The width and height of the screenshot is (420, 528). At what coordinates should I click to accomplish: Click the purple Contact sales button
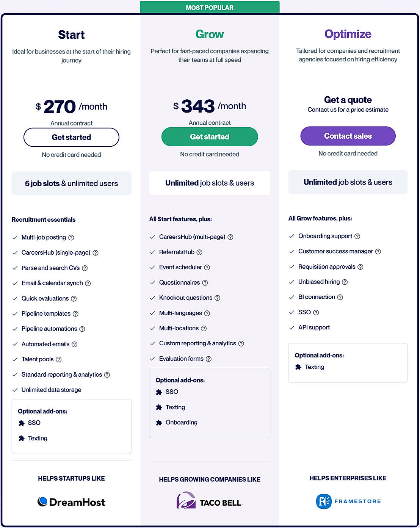[348, 136]
